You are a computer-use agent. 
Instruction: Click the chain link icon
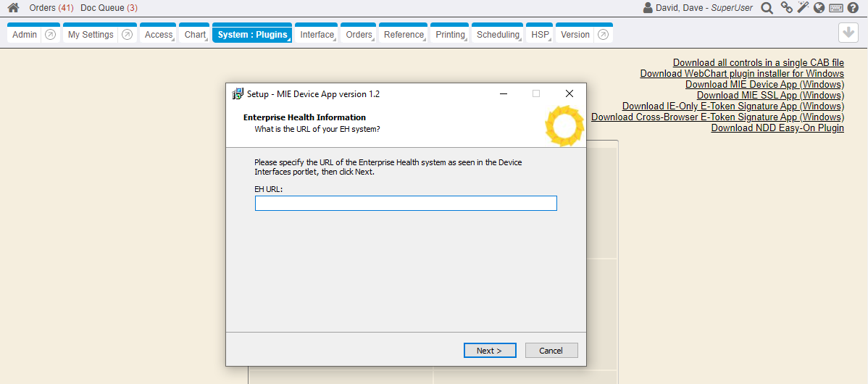click(x=786, y=8)
